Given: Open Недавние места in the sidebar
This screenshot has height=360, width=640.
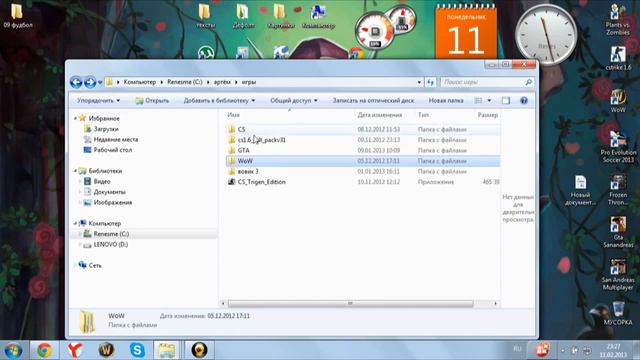Looking at the screenshot, I should point(116,140).
